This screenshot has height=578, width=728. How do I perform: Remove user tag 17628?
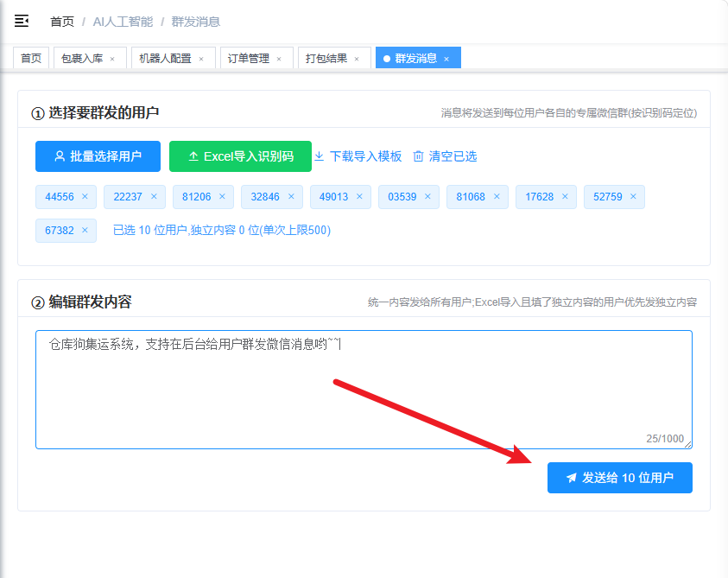[565, 196]
